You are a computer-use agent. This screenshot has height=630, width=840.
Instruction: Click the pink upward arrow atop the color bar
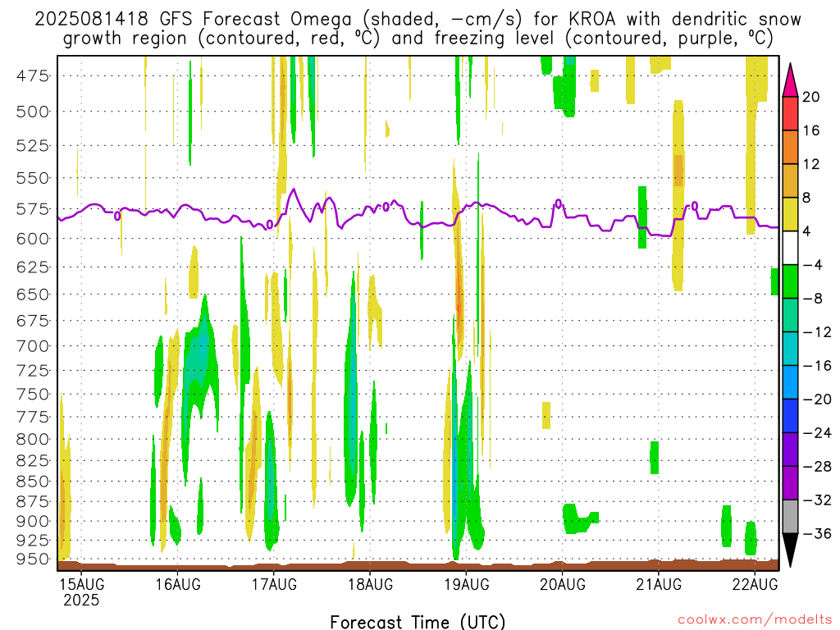point(790,80)
